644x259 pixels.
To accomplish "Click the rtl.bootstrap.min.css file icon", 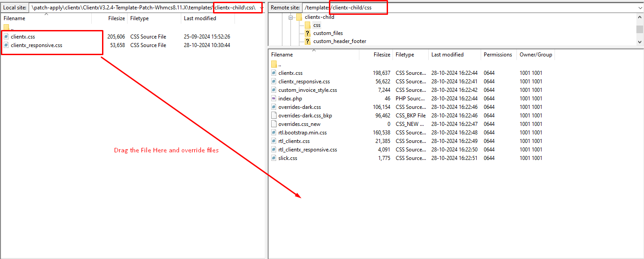I will click(274, 133).
